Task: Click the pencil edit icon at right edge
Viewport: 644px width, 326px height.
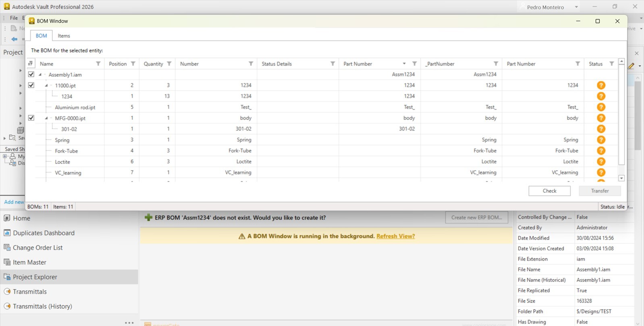Action: [x=632, y=66]
